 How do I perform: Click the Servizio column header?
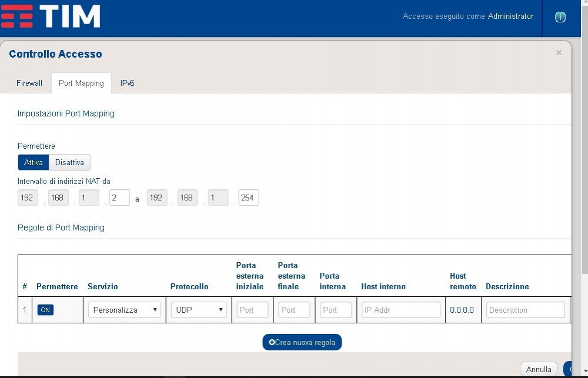(103, 286)
